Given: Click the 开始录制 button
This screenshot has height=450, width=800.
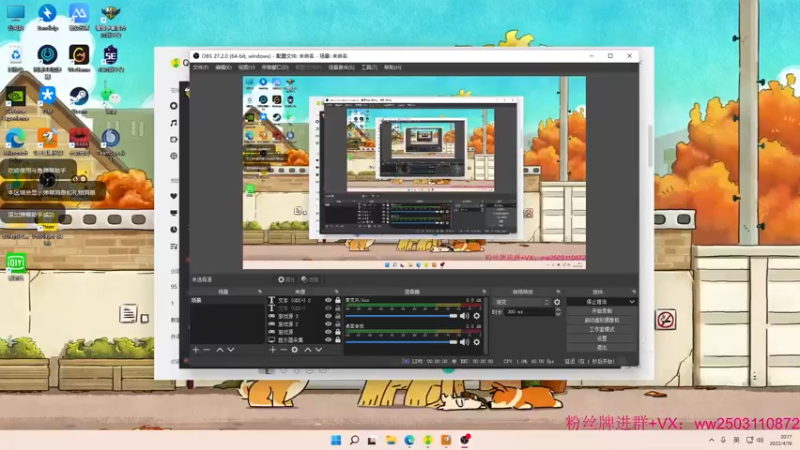Looking at the screenshot, I should pos(602,311).
